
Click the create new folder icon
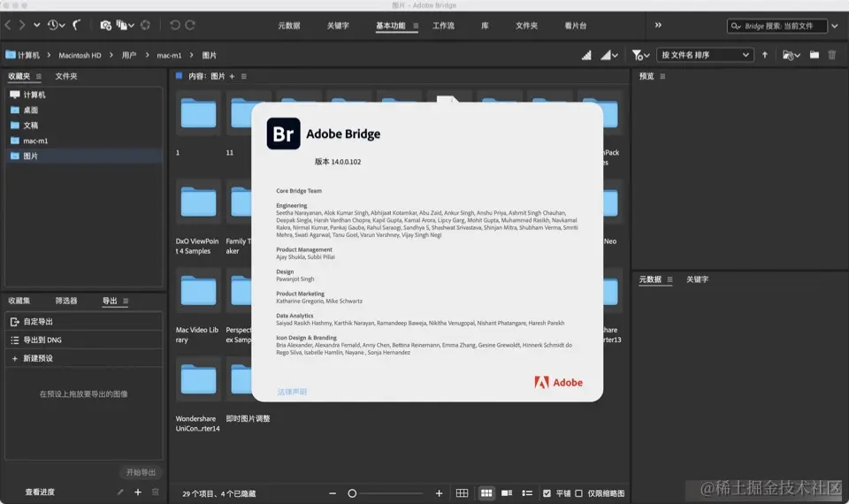[x=815, y=55]
